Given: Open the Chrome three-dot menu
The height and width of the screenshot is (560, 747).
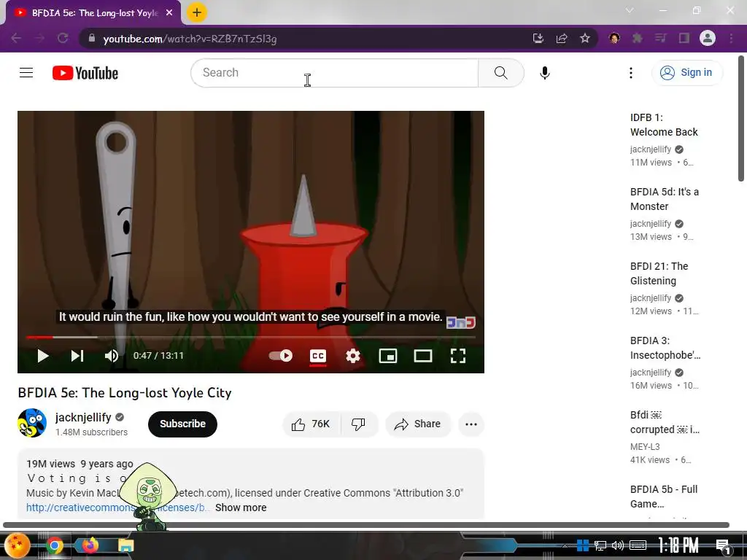Looking at the screenshot, I should 731,38.
